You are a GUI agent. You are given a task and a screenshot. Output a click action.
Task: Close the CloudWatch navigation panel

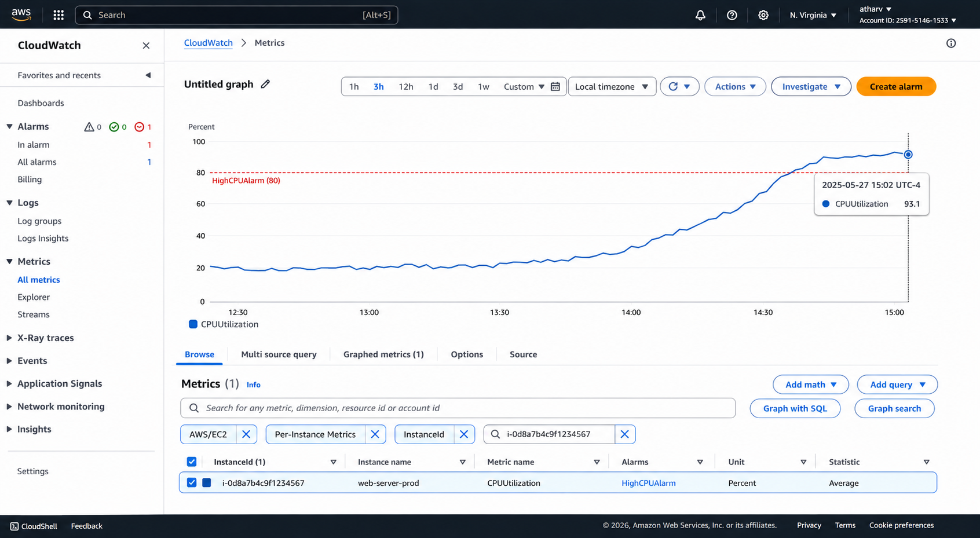[146, 46]
